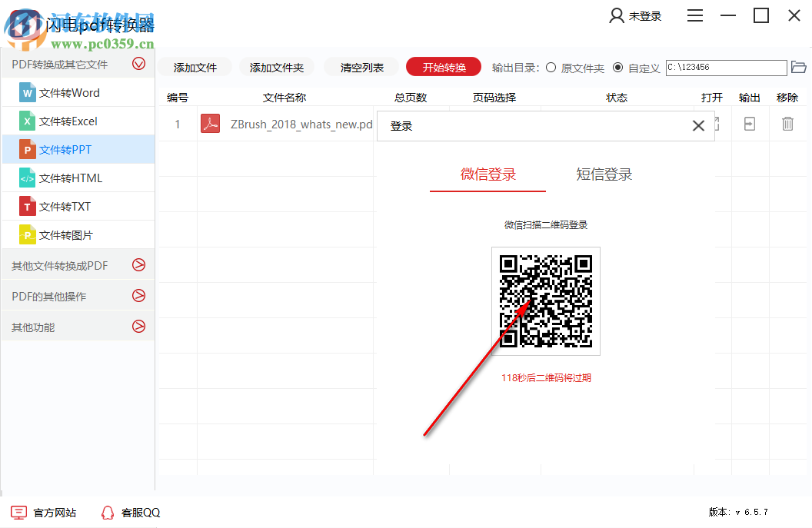
Task: Click the 微信扫描二维码登录 instruction text
Action: (546, 224)
